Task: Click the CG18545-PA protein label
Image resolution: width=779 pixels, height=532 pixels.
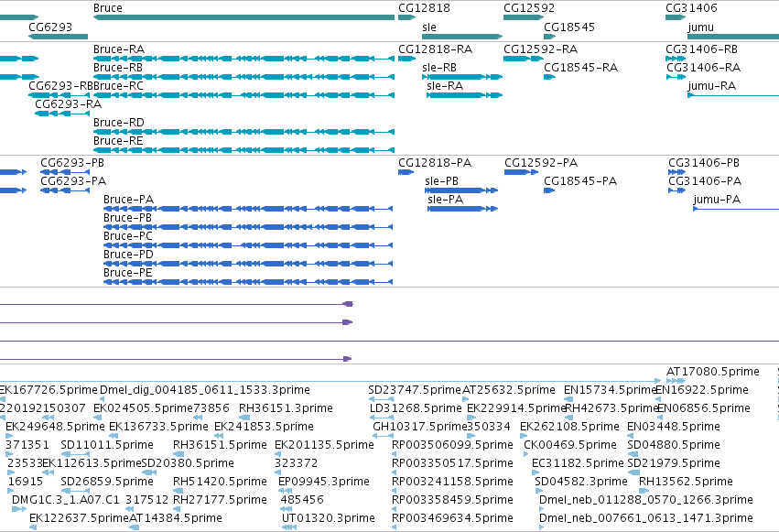Action: pyautogui.click(x=580, y=181)
